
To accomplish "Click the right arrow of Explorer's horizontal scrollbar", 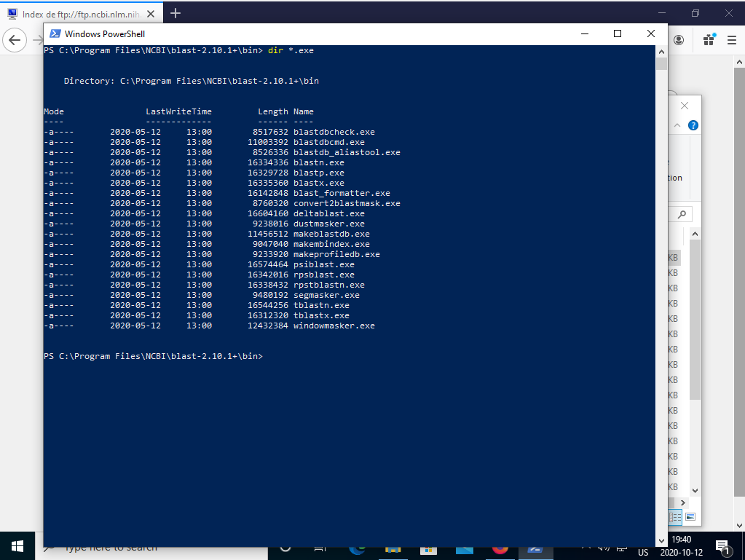I will [683, 502].
